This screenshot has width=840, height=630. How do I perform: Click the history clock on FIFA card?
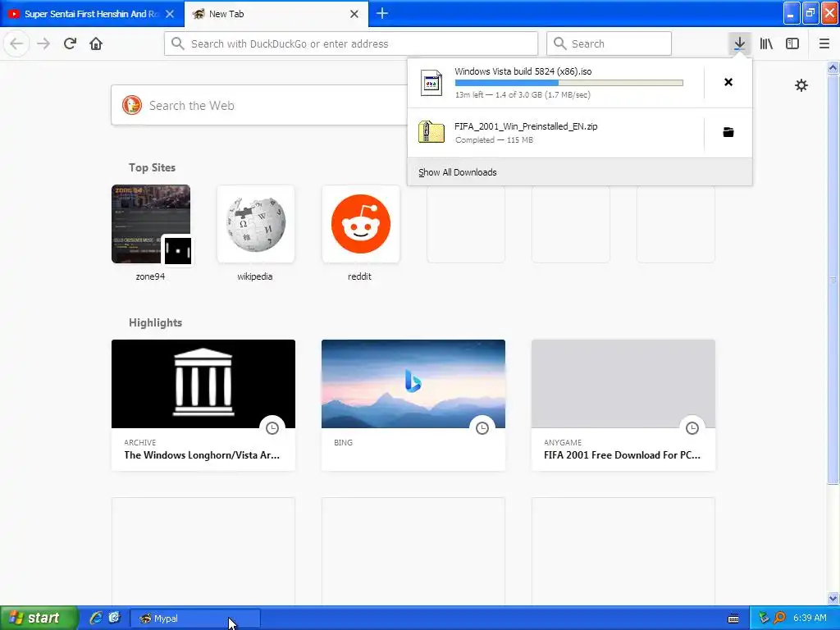coord(692,427)
